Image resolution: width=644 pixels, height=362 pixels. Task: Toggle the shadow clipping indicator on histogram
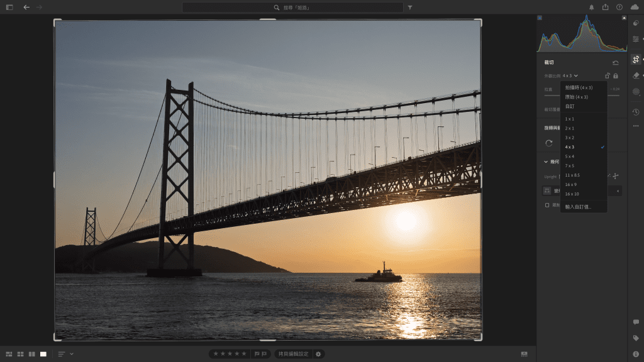(540, 18)
